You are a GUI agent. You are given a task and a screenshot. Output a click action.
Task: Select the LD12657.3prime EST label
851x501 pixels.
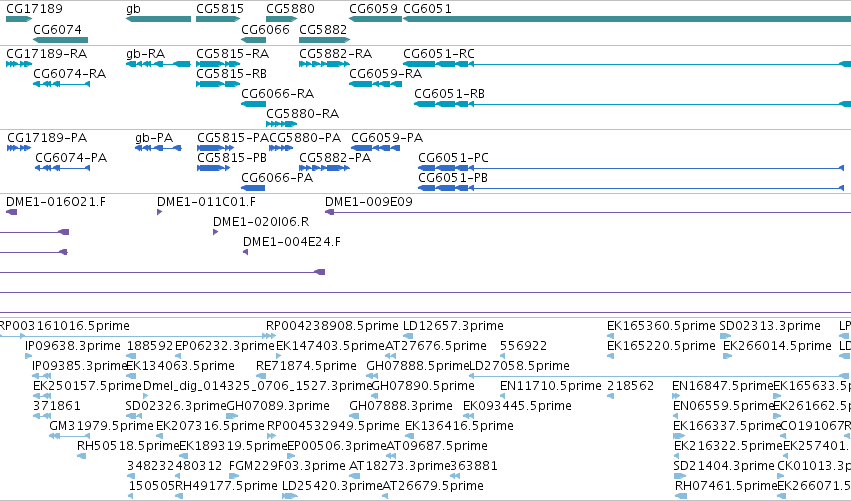(453, 326)
